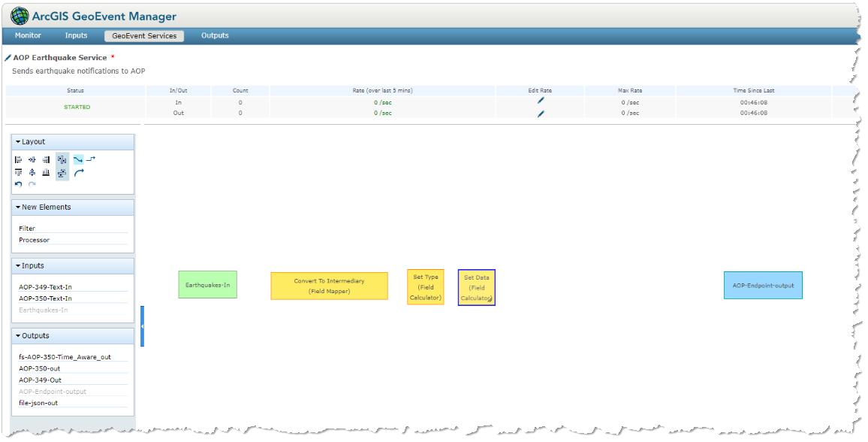Click the AOP Earthquake Service title
Viewport: 868px width, 442px height.
pyautogui.click(x=60, y=58)
